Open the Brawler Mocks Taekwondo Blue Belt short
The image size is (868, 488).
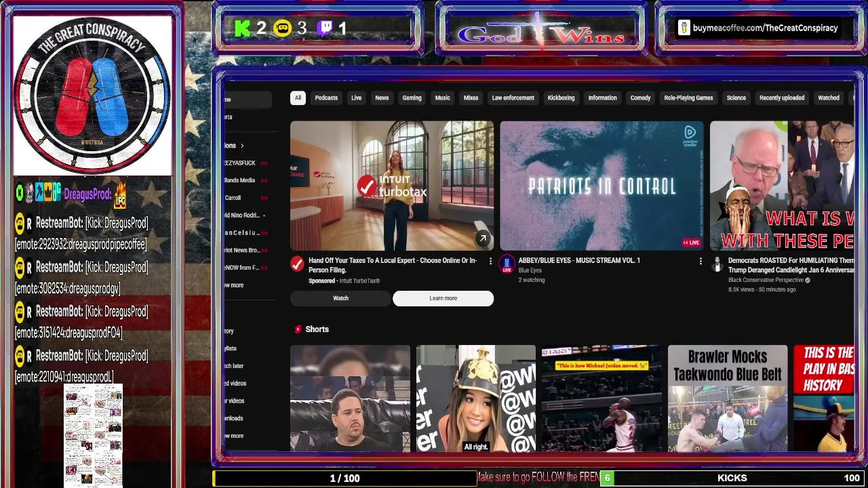pos(728,399)
